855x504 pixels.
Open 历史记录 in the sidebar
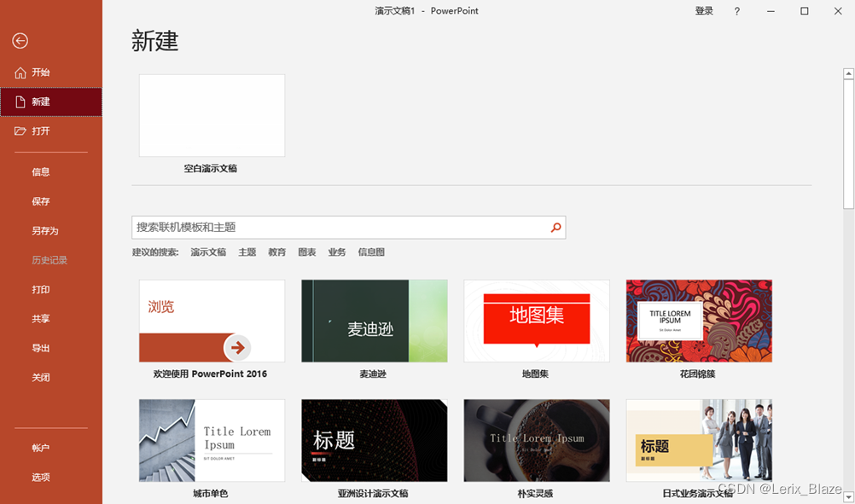coord(49,260)
